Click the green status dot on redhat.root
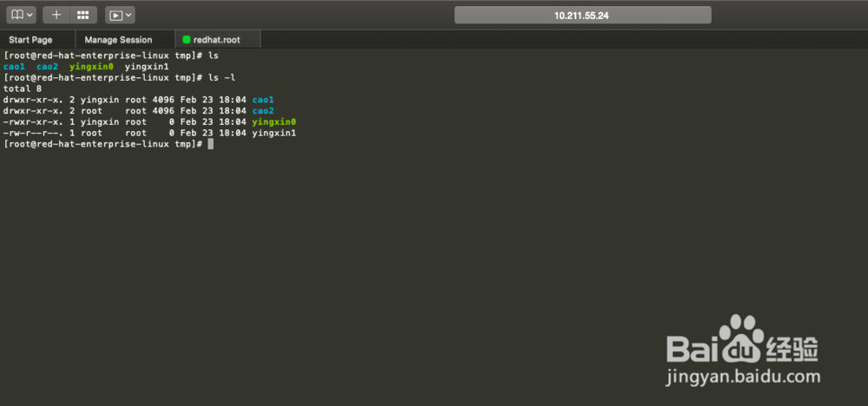 pos(187,40)
